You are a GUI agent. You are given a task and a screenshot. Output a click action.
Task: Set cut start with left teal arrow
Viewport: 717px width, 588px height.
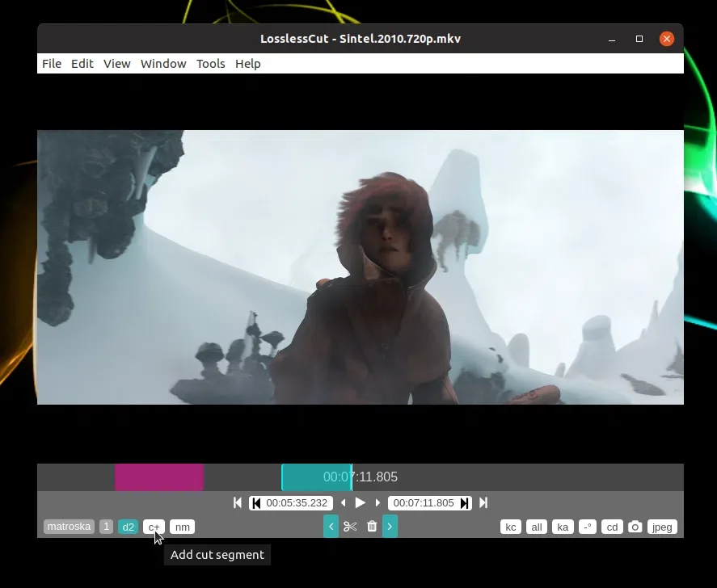click(331, 527)
